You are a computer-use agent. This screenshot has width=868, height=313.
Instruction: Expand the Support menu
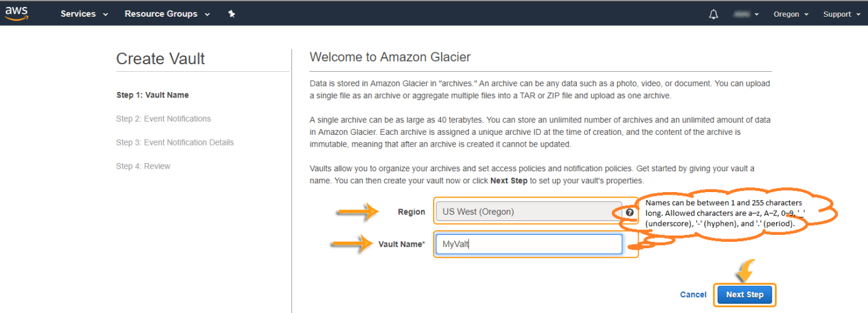pyautogui.click(x=842, y=14)
